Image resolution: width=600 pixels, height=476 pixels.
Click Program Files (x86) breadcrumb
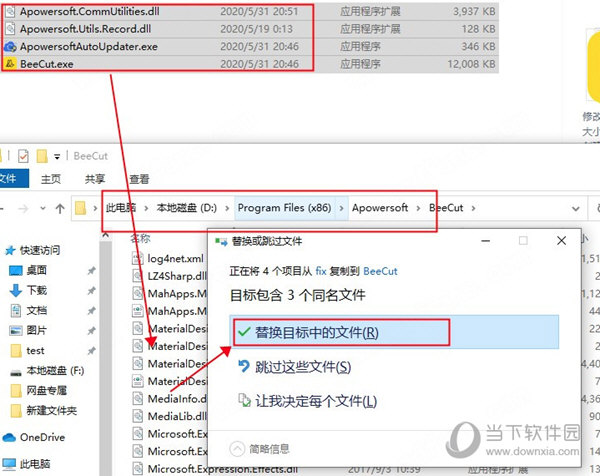coord(284,208)
